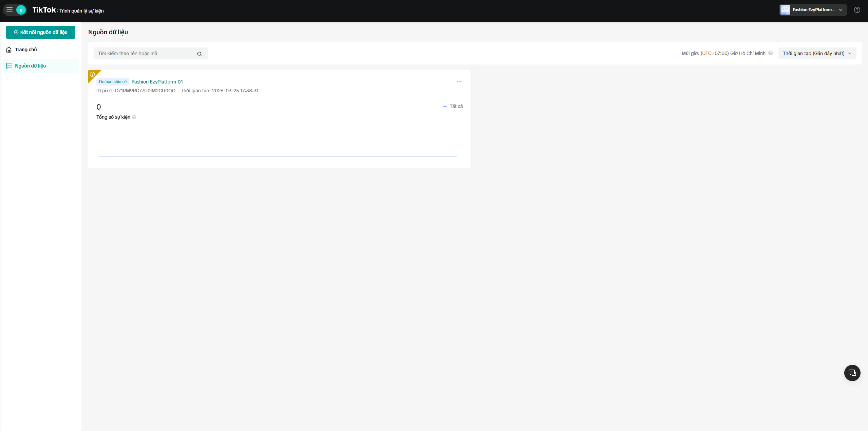Click the events chart line
The image size is (868, 431).
point(278,156)
